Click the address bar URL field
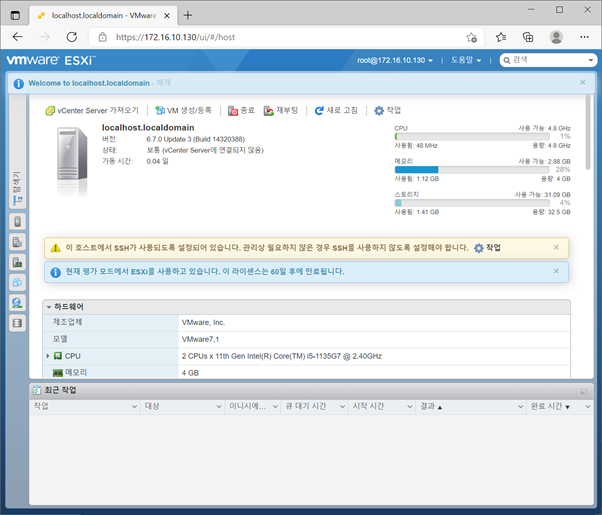602x515 pixels. click(x=286, y=37)
